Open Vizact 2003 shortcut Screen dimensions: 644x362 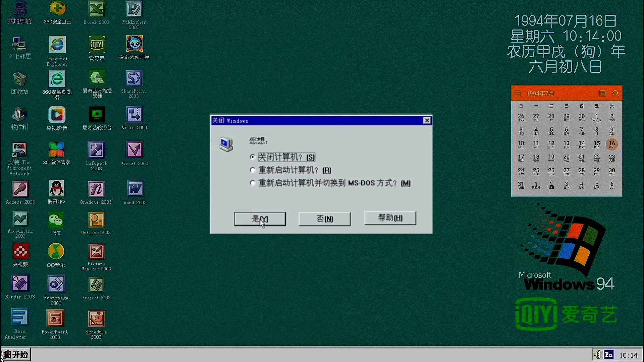134,154
